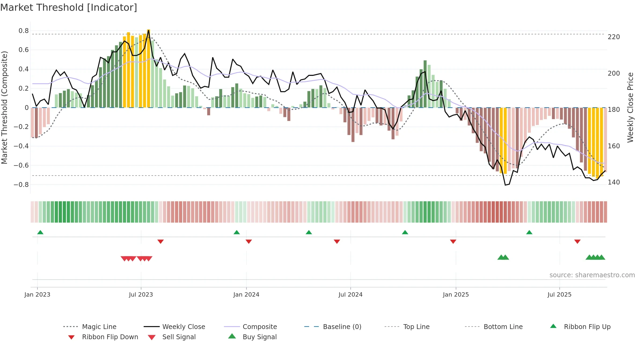Image resolution: width=644 pixels, height=362 pixels.
Task: Toggle the Composite legend entry
Action: pos(250,327)
